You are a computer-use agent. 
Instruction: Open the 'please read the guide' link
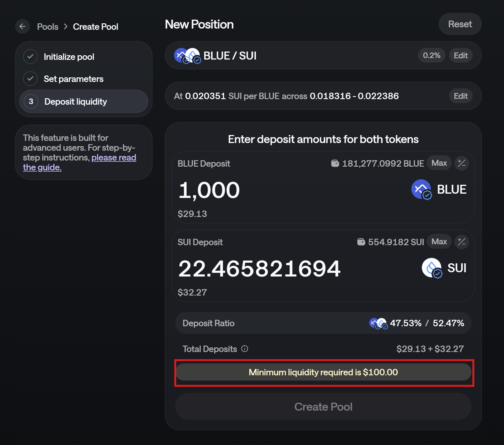click(114, 158)
